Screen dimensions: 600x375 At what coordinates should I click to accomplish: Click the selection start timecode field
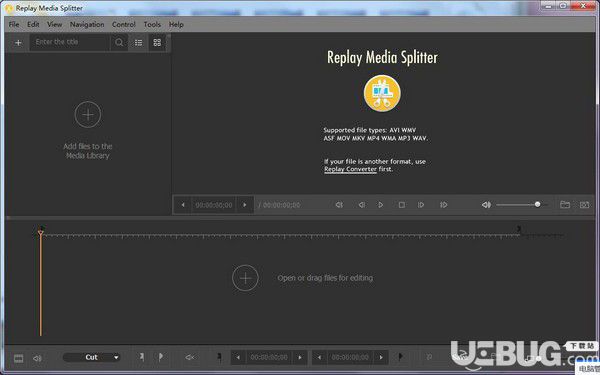[269, 357]
